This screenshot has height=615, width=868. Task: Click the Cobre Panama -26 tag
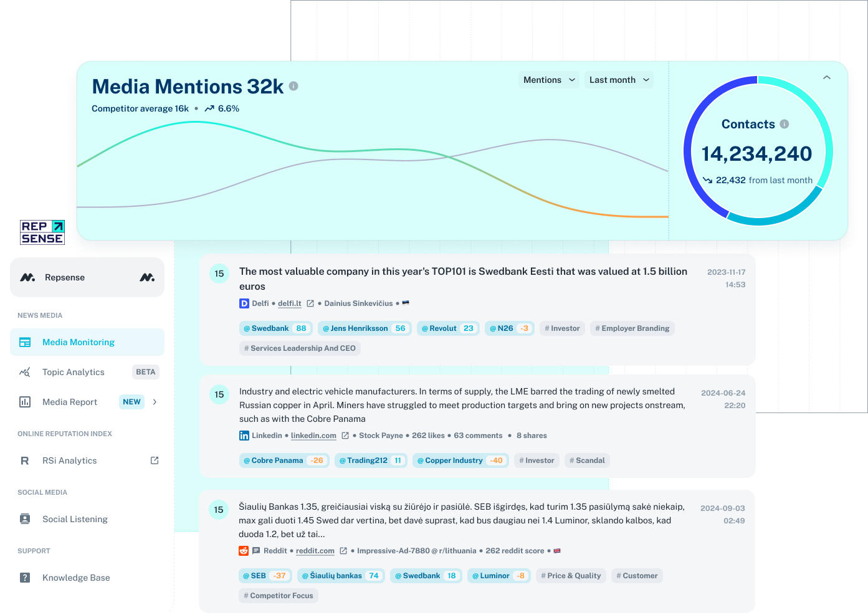tap(284, 460)
